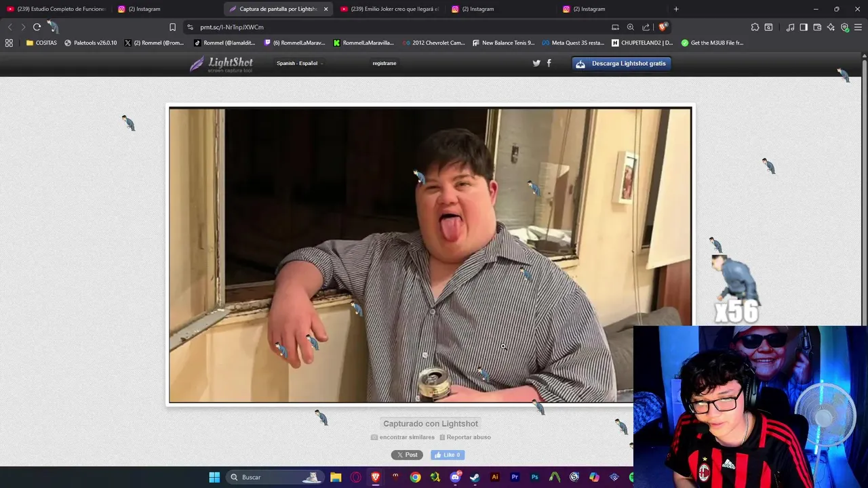This screenshot has height=488, width=868.
Task: Bookmark this page using the bookmark icon
Action: [x=172, y=27]
